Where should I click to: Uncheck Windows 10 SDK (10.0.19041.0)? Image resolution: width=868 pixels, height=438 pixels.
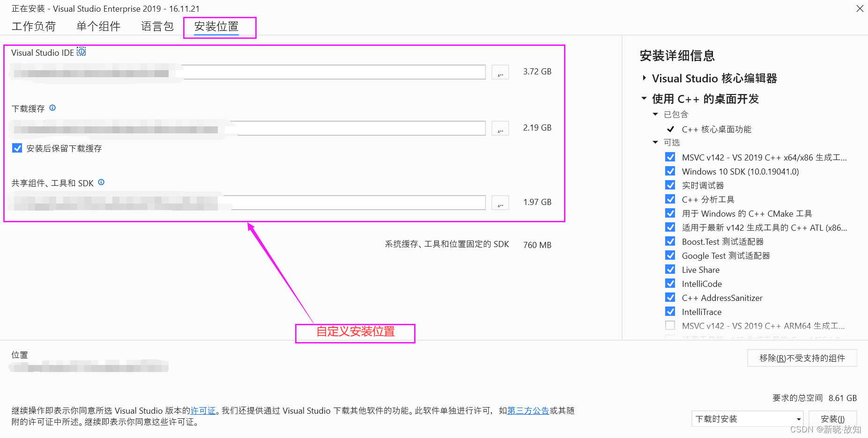(x=670, y=171)
